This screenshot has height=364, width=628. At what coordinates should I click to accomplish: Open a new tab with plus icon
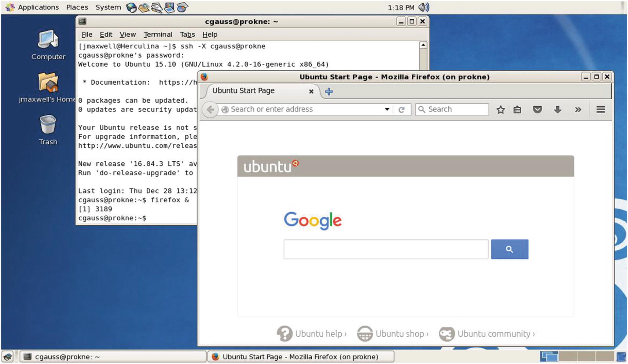(x=329, y=91)
